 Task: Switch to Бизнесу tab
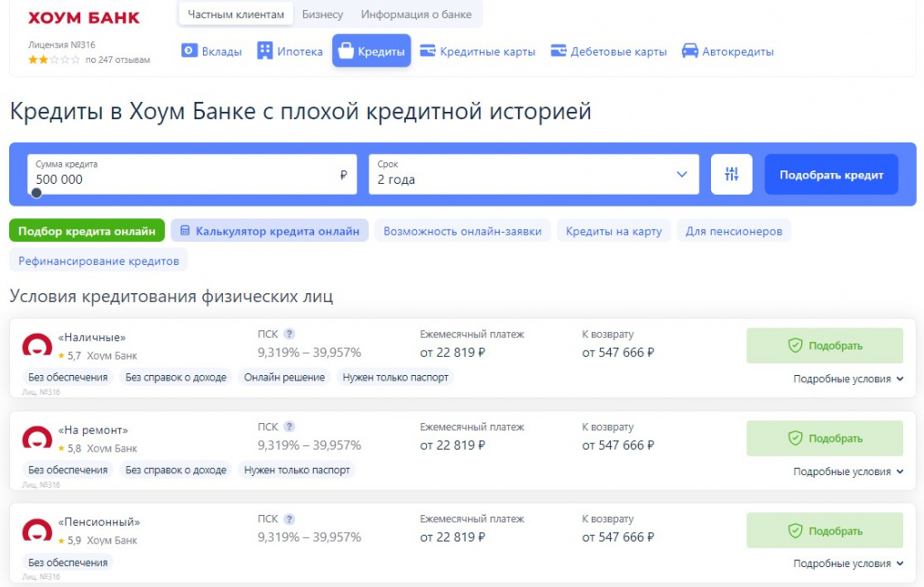point(322,14)
